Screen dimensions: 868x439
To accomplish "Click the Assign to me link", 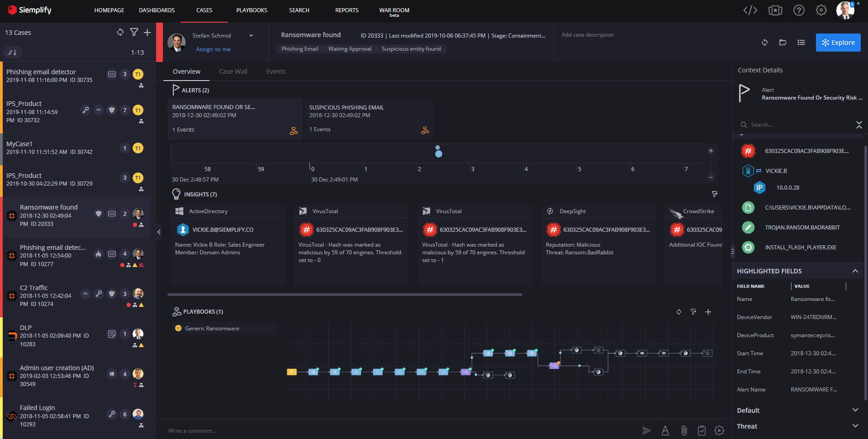I will pos(213,49).
